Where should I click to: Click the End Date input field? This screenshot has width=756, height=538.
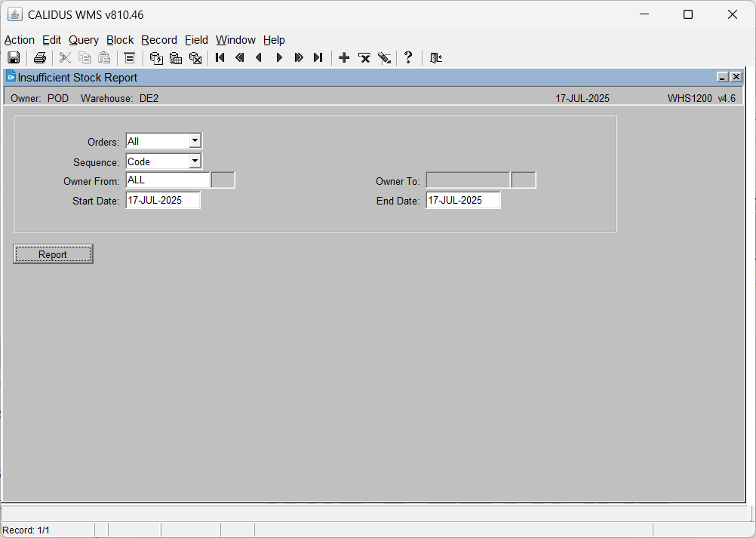(x=463, y=200)
